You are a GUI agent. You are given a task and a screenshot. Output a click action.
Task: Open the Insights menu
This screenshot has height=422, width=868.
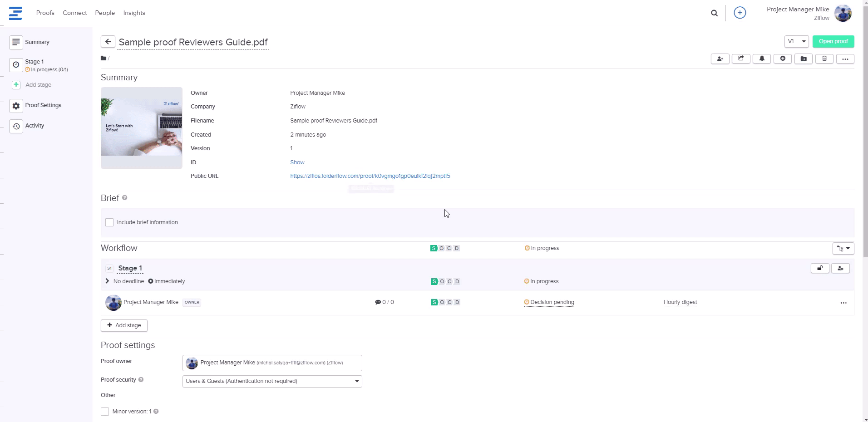coord(134,13)
